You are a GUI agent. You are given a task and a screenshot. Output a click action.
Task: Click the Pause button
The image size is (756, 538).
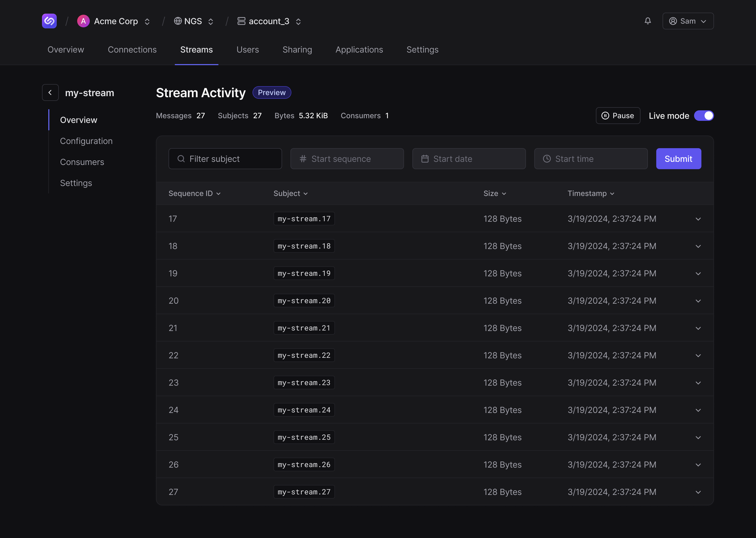click(x=618, y=116)
